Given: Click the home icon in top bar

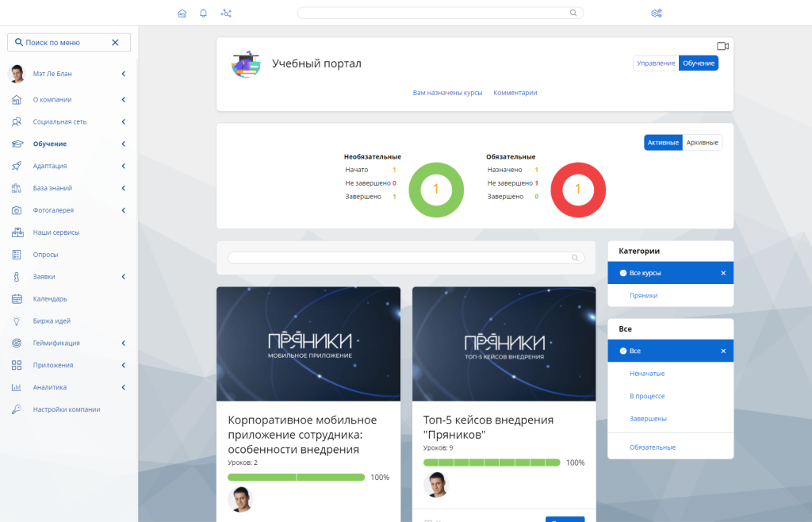Looking at the screenshot, I should click(182, 13).
